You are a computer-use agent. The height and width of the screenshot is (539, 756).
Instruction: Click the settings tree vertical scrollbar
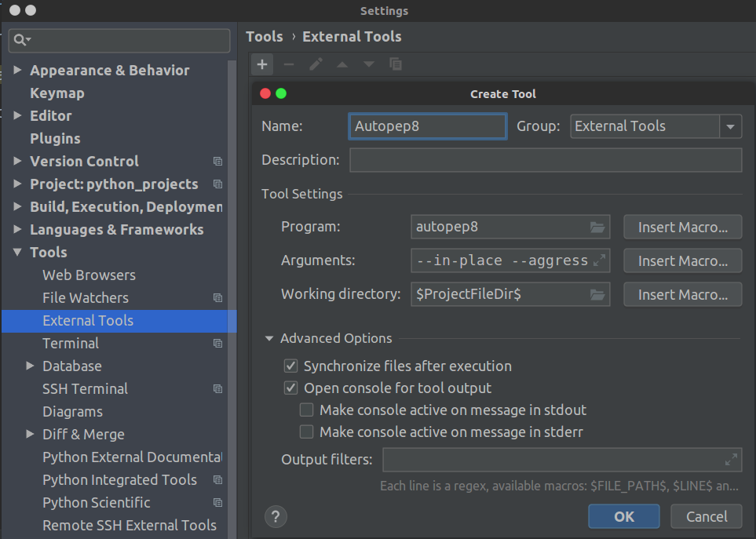[x=232, y=299]
